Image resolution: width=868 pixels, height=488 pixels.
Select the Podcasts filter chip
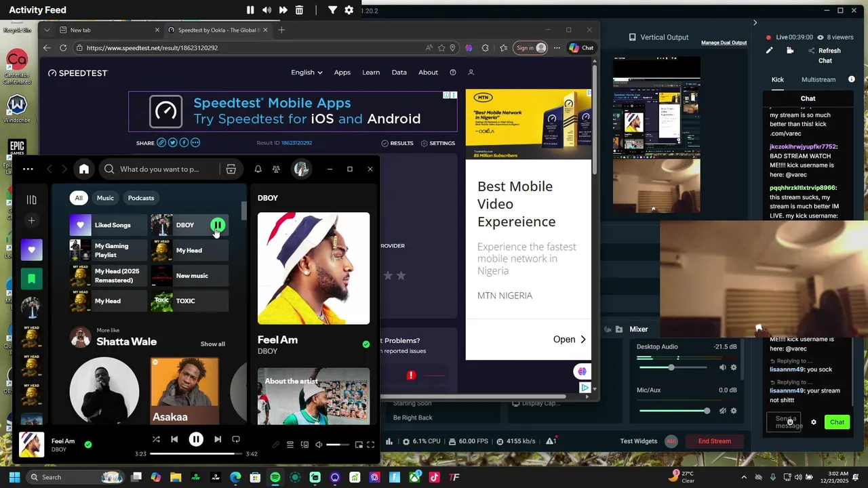click(x=141, y=198)
